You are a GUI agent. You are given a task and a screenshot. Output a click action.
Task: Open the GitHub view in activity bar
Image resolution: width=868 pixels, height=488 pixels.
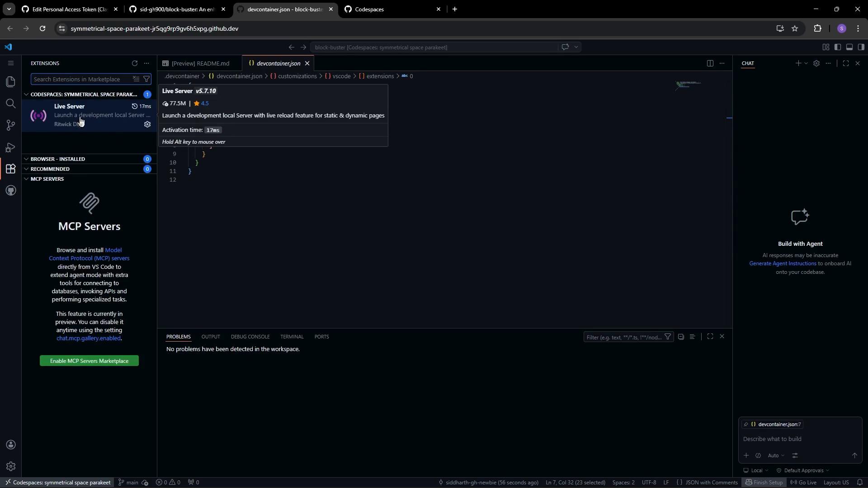pos(10,191)
